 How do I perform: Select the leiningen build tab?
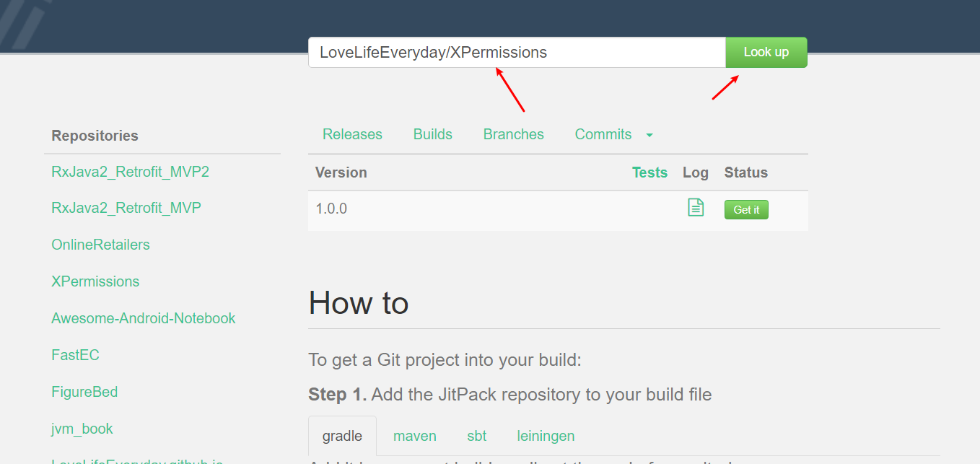click(546, 436)
